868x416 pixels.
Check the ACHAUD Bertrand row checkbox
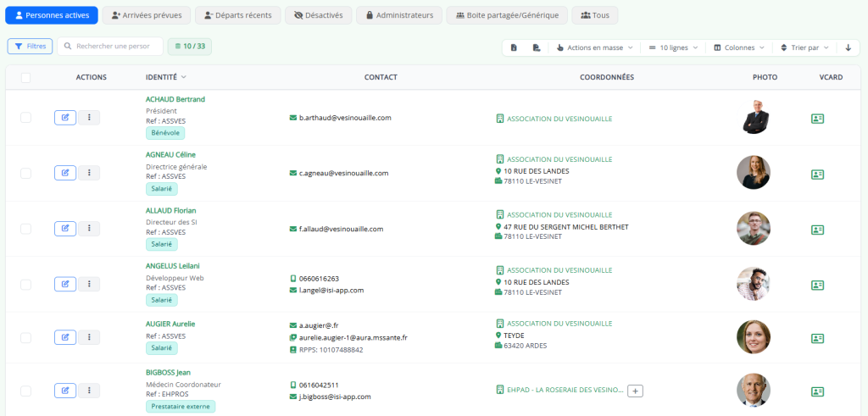25,117
